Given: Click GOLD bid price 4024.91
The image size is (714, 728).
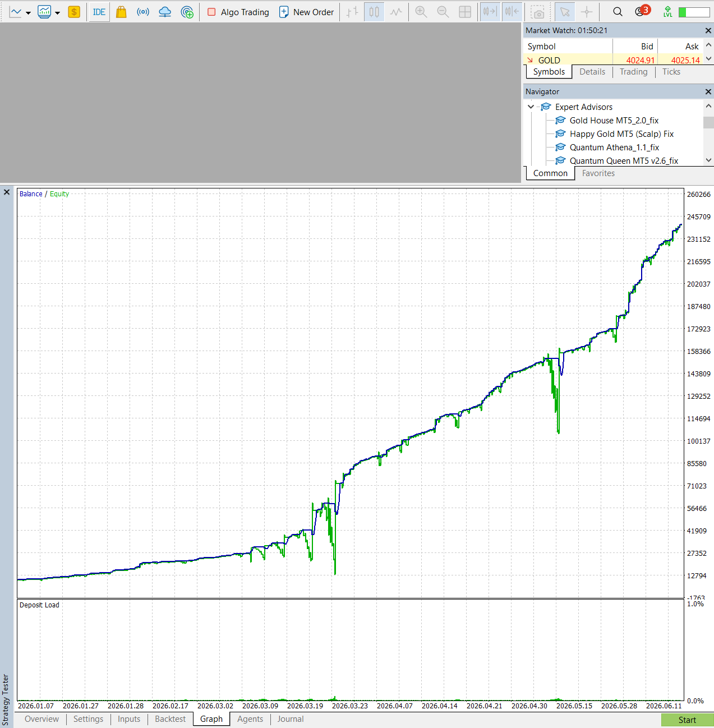Looking at the screenshot, I should click(641, 61).
